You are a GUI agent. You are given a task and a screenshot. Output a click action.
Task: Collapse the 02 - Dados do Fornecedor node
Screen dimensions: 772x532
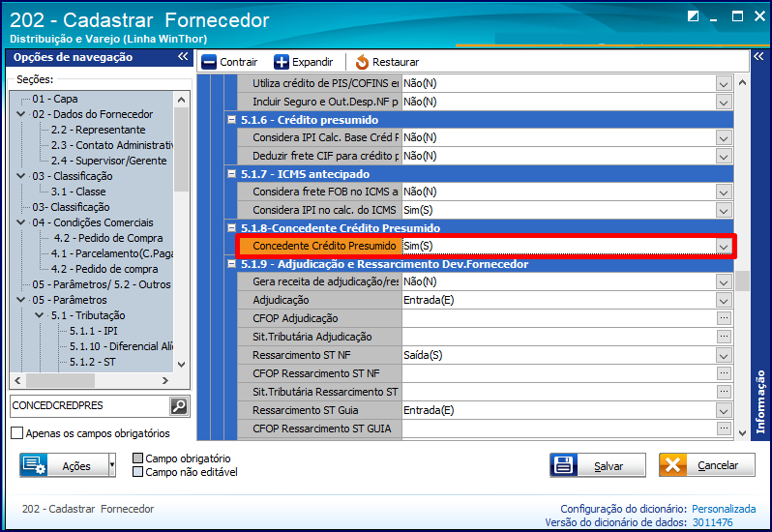(20, 114)
